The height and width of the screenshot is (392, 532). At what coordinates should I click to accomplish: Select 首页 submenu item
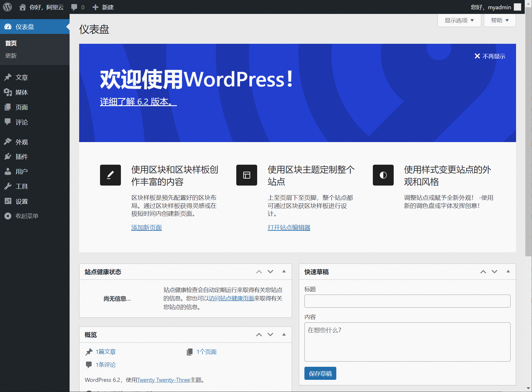coord(11,43)
